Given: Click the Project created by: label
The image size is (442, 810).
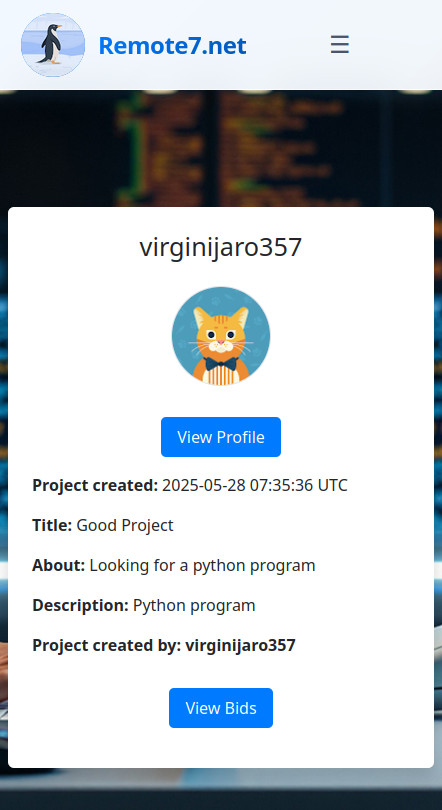Looking at the screenshot, I should coord(106,645).
